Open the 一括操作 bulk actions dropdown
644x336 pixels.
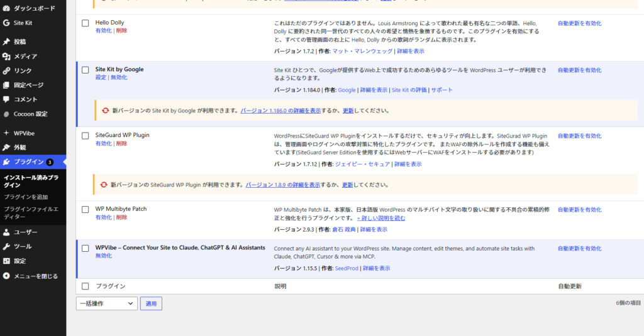[x=107, y=303]
